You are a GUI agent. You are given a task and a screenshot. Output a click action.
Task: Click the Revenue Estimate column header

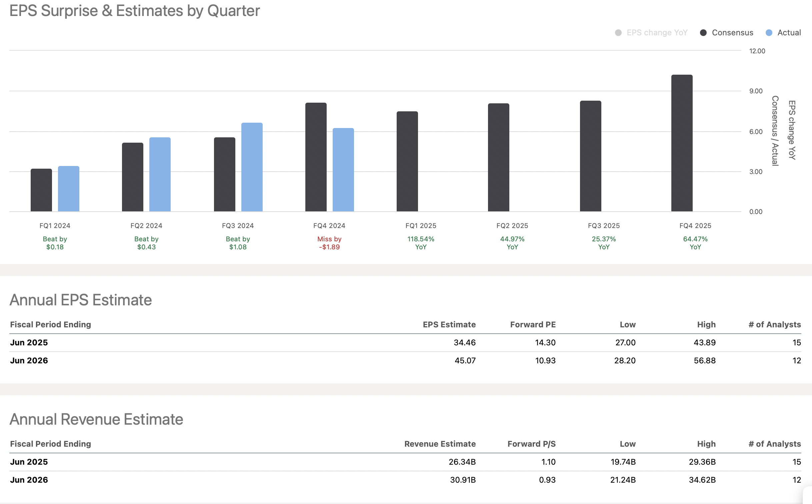(x=440, y=444)
